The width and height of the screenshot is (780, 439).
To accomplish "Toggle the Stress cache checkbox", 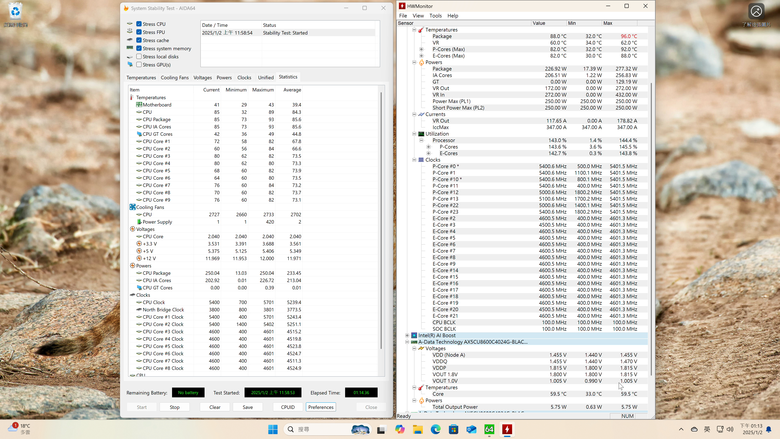I will pos(139,40).
